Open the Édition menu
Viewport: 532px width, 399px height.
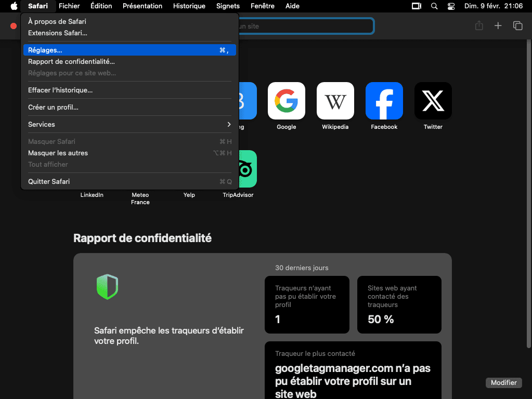[x=101, y=6]
